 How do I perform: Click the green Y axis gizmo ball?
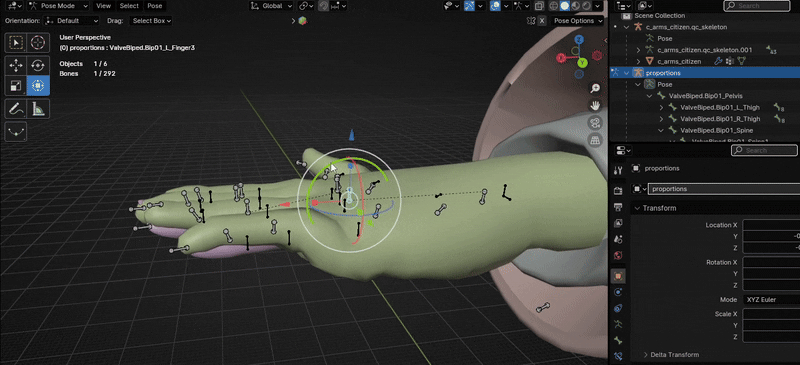[583, 63]
